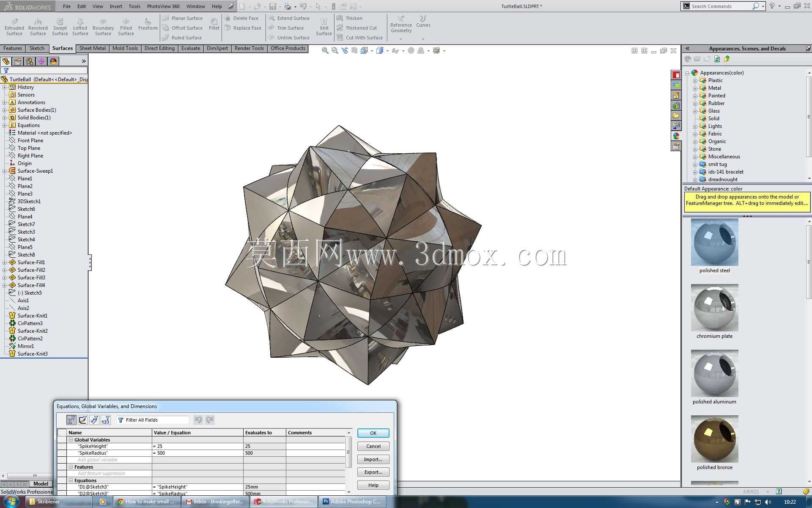Screen dimensions: 812x508
Task: Open SolidWorks Resources task pane tab
Action: pyautogui.click(x=676, y=95)
